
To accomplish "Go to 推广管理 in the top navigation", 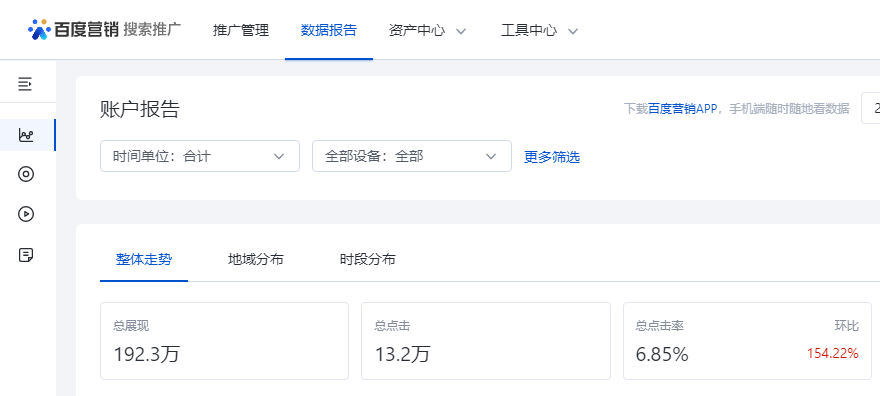I will click(x=241, y=30).
